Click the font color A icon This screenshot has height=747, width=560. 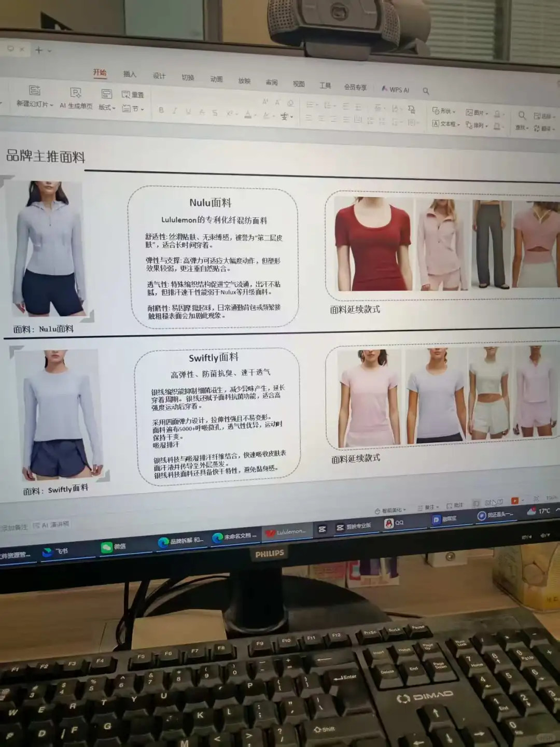pyautogui.click(x=248, y=115)
